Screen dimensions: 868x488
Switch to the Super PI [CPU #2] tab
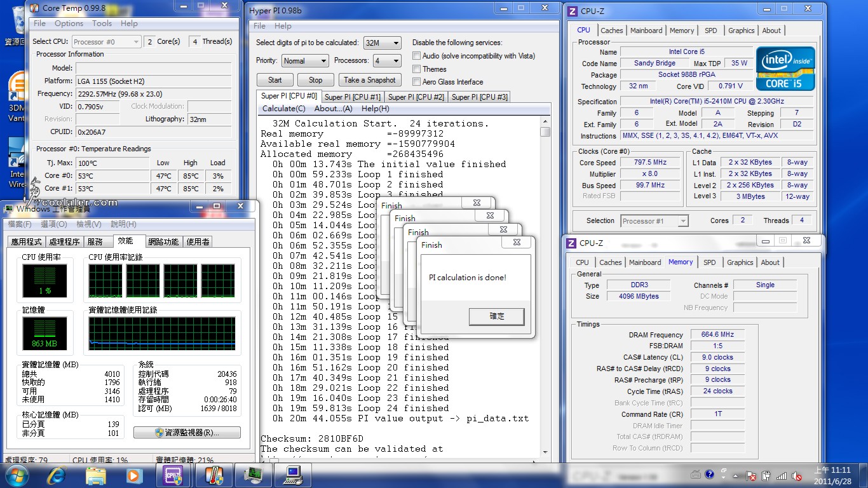416,97
